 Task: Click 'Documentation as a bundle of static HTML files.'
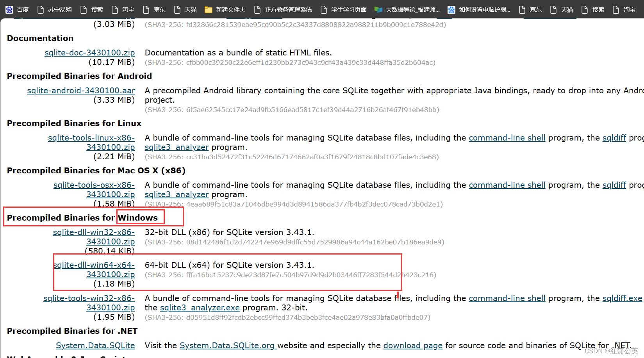click(x=238, y=53)
